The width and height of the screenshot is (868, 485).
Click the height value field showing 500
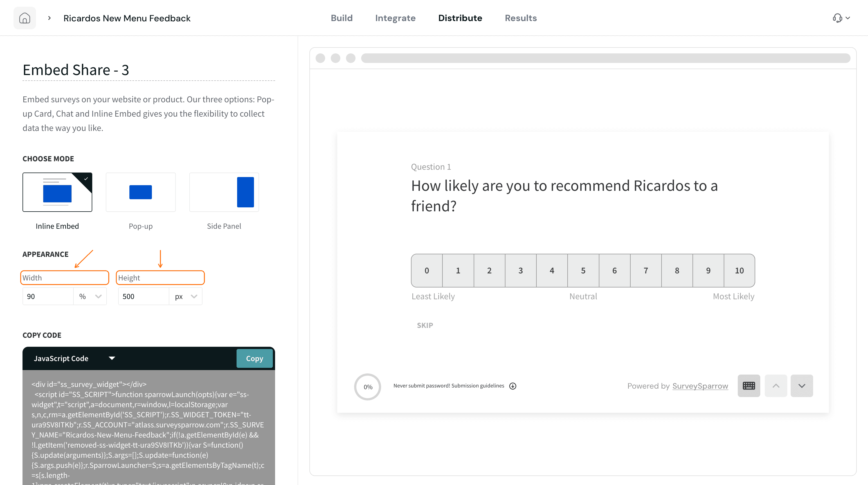pyautogui.click(x=143, y=296)
